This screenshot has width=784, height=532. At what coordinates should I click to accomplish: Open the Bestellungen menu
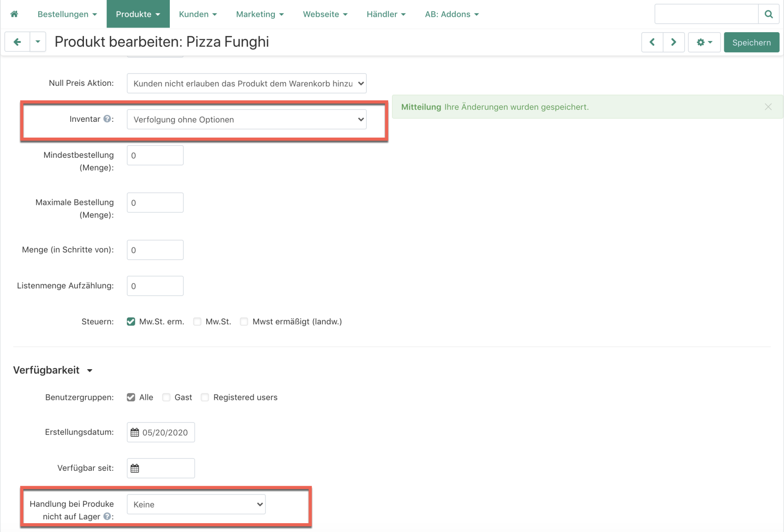coord(67,14)
